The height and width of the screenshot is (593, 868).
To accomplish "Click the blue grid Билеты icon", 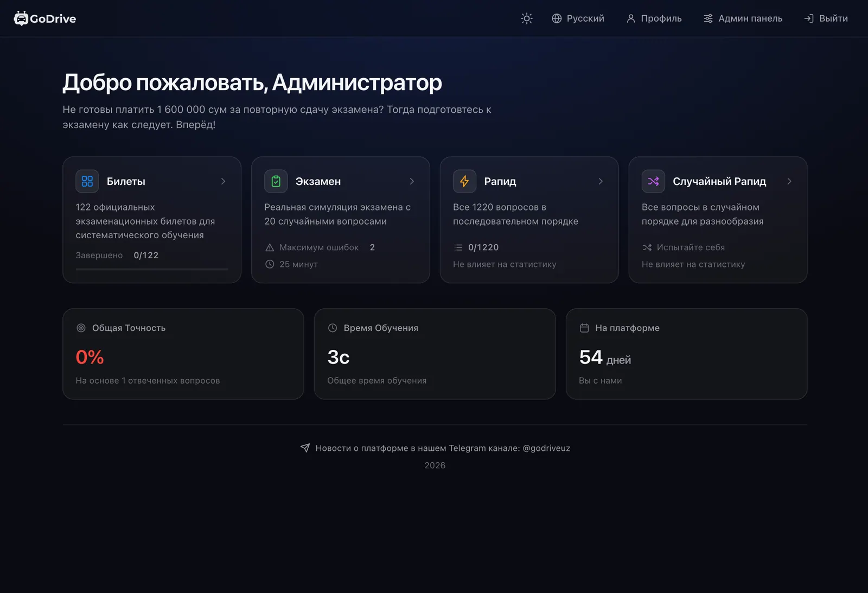I will (87, 181).
